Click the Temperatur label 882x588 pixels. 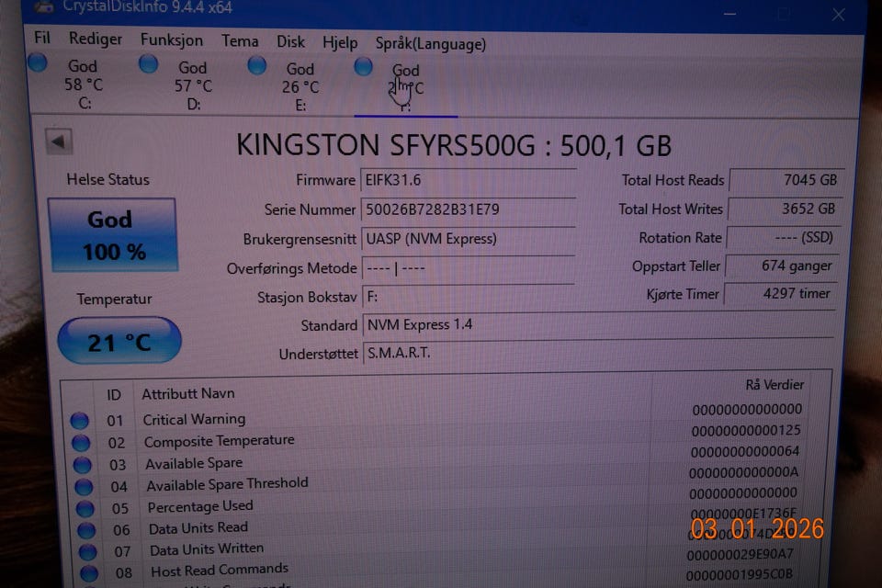(114, 299)
